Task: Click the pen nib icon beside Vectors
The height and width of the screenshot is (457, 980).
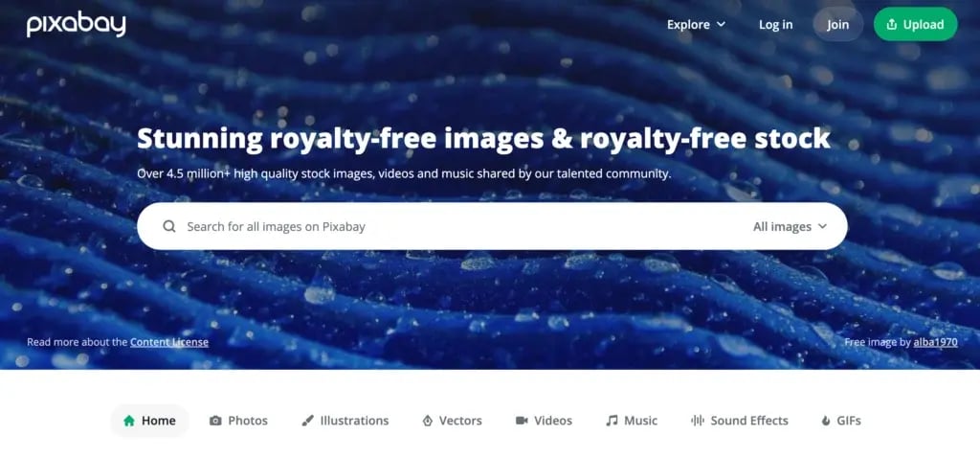Action: point(428,421)
